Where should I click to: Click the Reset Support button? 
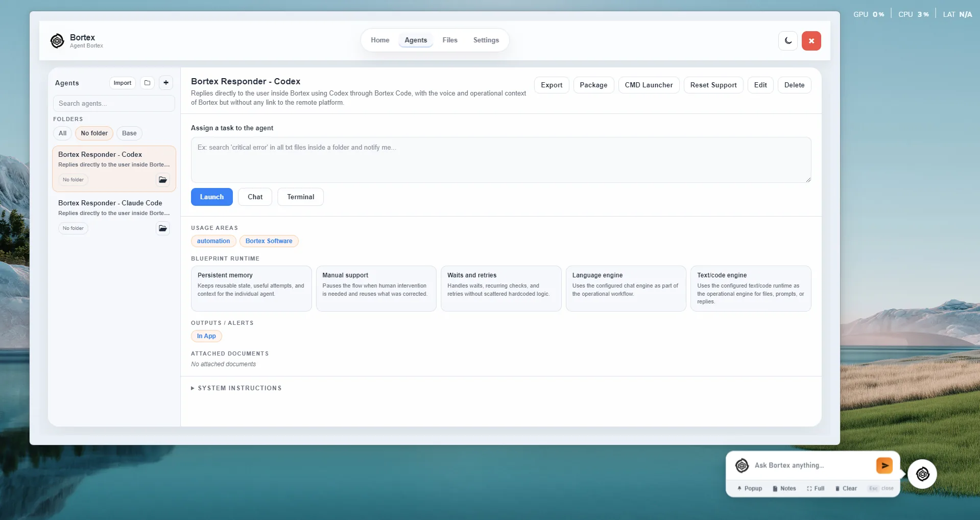pos(713,85)
